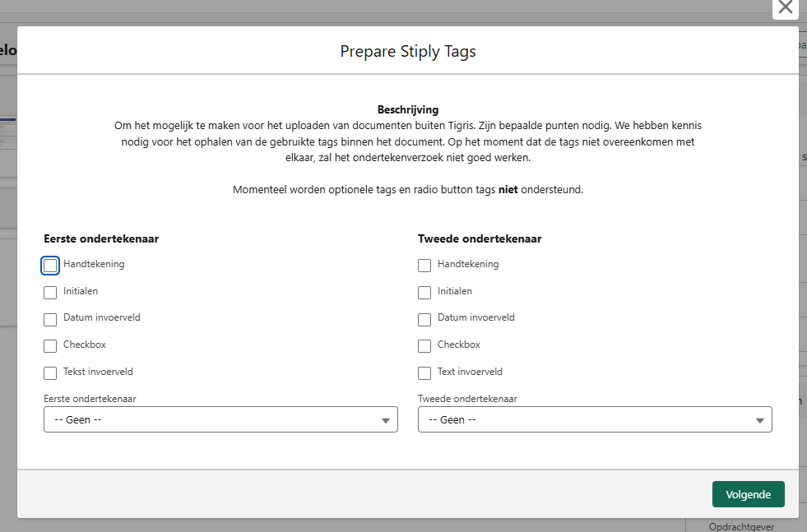The height and width of the screenshot is (532, 807).
Task: Check Tekst invoerveld for first signer
Action: (50, 373)
